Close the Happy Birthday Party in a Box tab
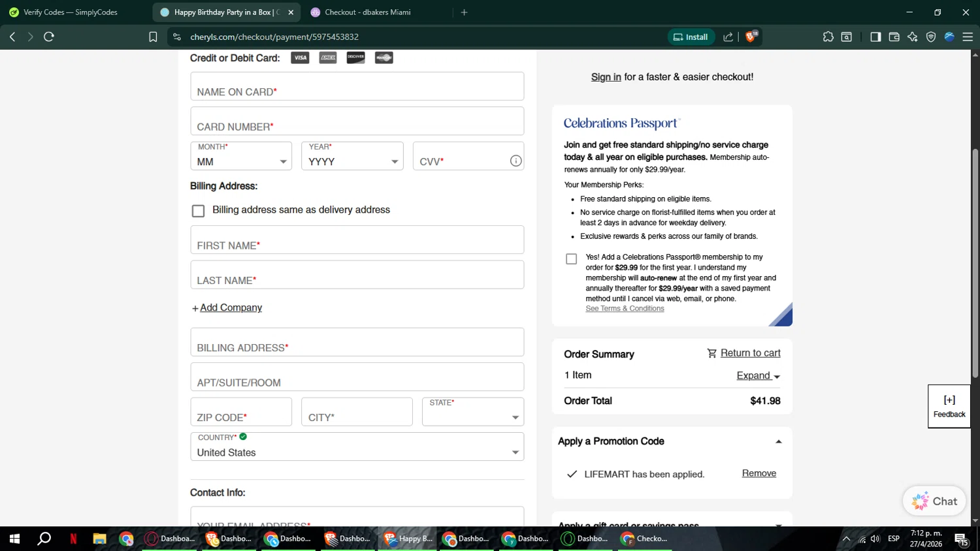The image size is (980, 551). [x=291, y=12]
